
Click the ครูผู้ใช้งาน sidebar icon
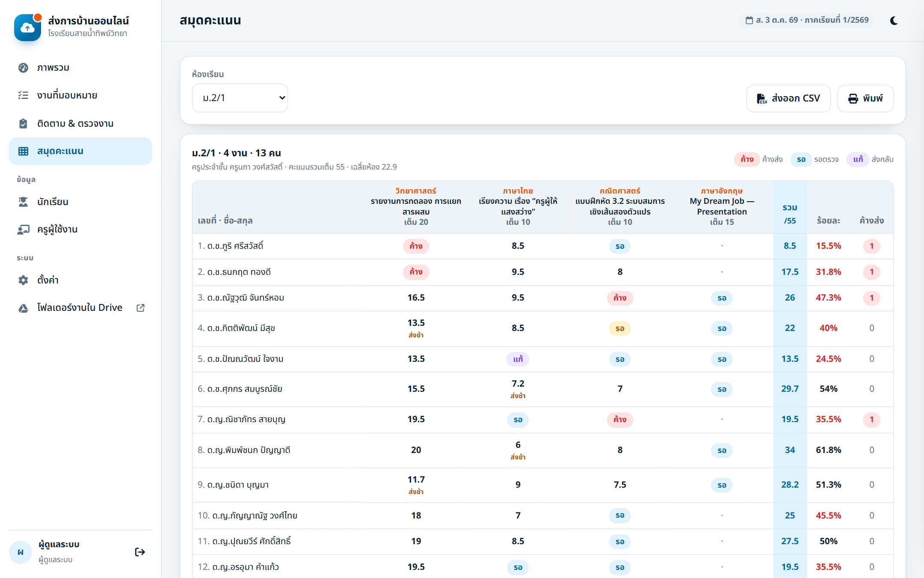click(x=23, y=229)
